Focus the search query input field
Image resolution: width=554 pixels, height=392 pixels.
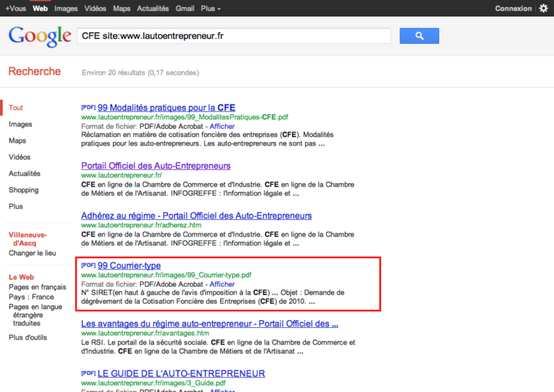click(x=234, y=36)
